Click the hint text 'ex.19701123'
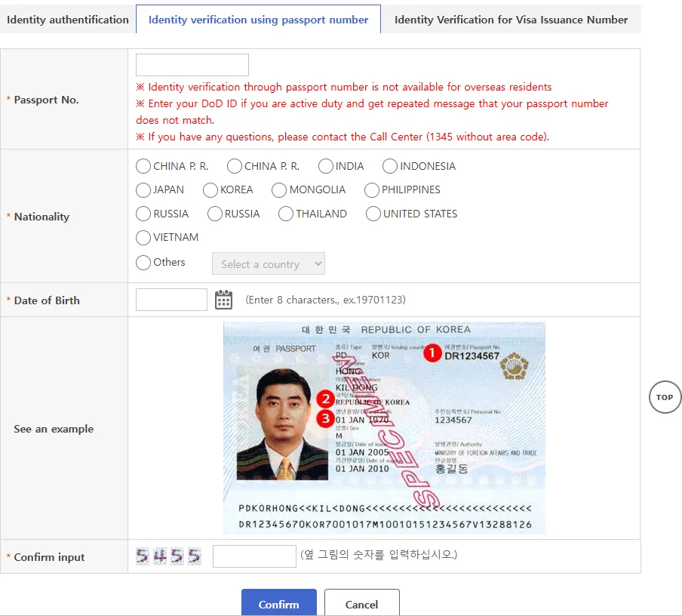The width and height of the screenshot is (682, 616). [x=374, y=300]
